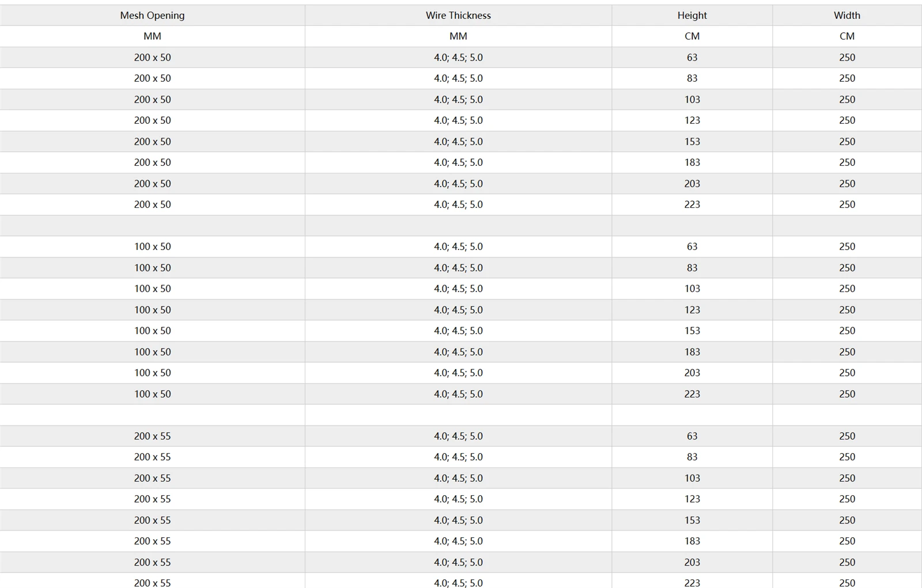Select height 103 in the 200 x 55 group

click(692, 478)
